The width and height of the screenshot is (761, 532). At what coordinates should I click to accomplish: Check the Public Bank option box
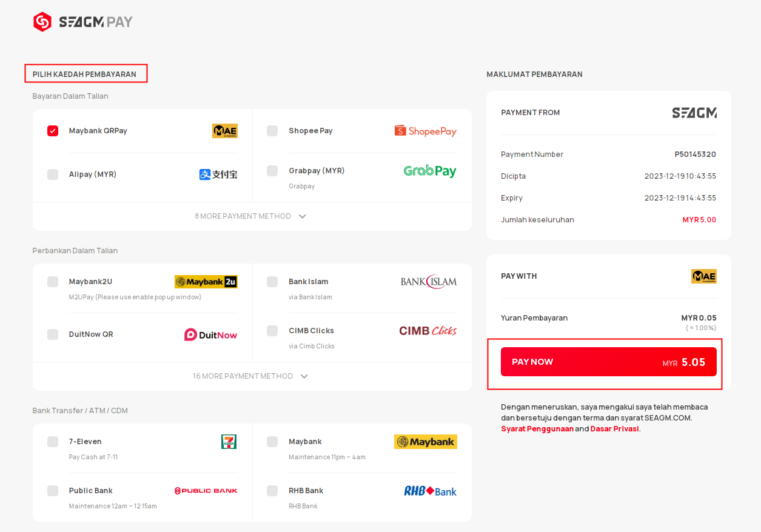53,491
